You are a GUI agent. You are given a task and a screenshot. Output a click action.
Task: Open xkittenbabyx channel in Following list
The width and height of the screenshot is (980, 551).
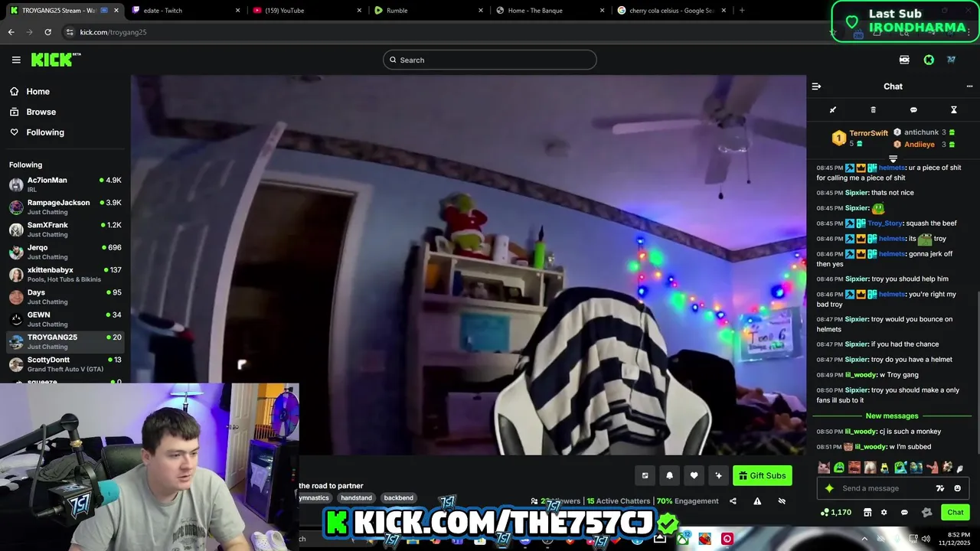[x=65, y=274]
